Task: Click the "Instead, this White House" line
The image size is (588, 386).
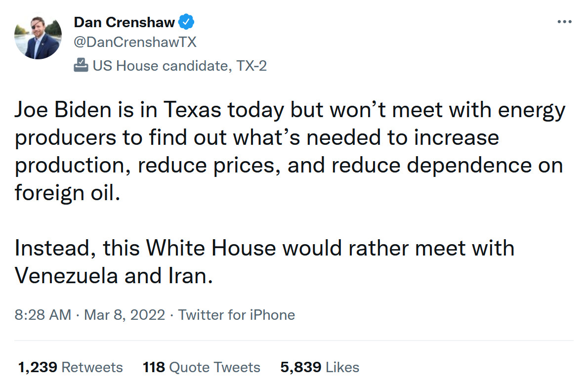Action: pos(145,247)
